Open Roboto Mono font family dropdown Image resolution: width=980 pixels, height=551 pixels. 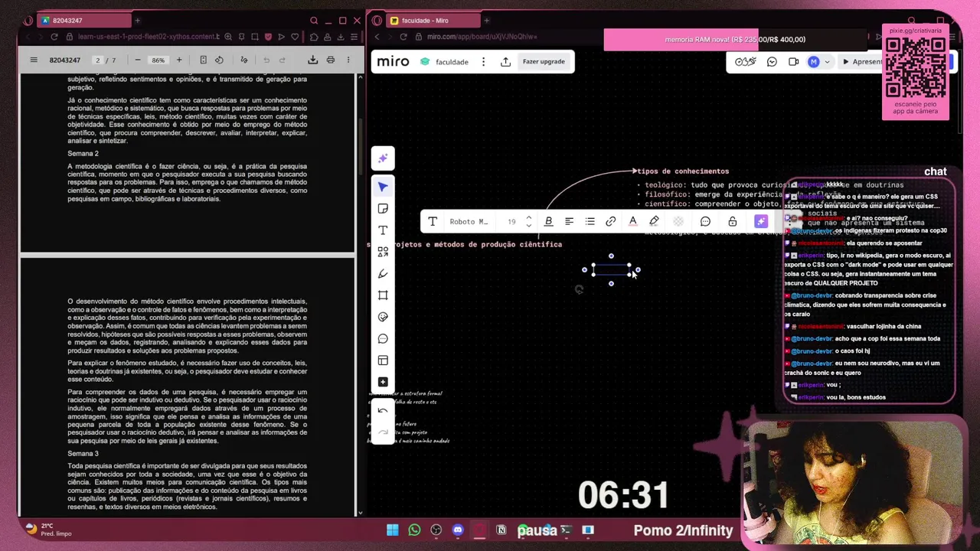click(469, 221)
